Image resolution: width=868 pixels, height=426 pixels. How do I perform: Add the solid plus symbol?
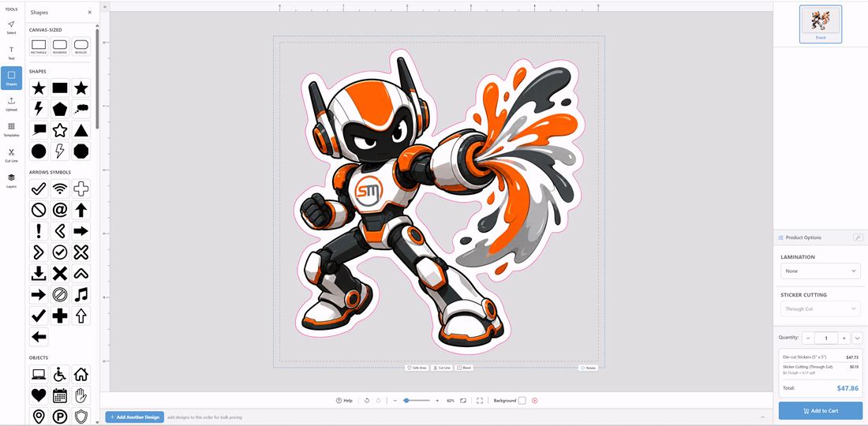point(60,316)
